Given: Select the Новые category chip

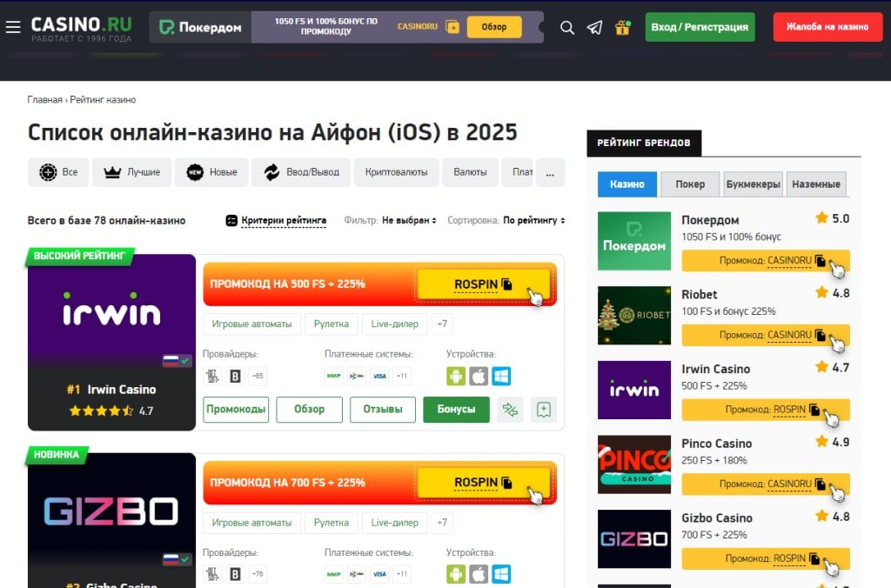Looking at the screenshot, I should click(212, 172).
